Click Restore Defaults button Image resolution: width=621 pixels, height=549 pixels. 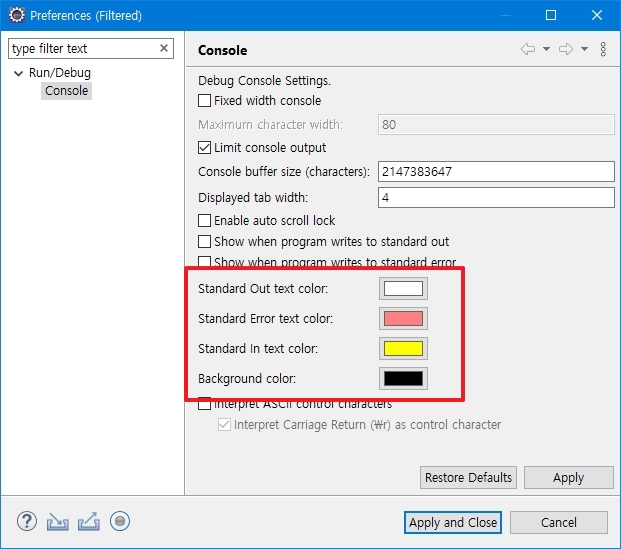[468, 477]
